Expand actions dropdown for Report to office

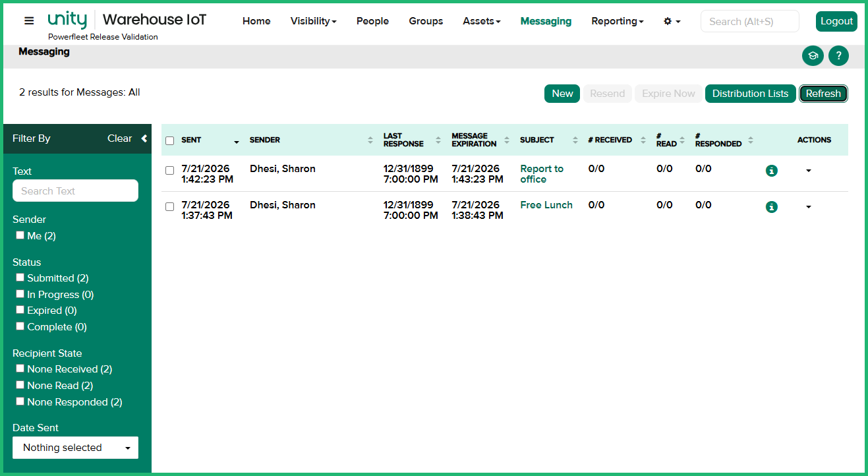(809, 171)
